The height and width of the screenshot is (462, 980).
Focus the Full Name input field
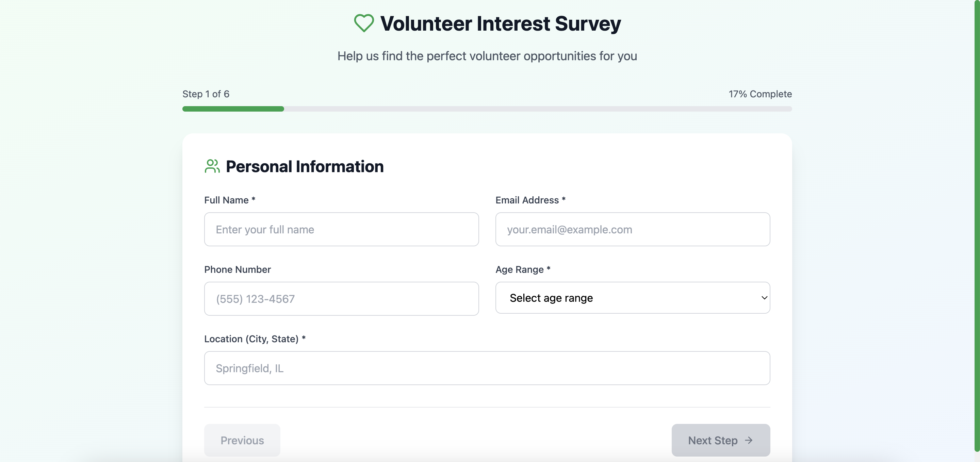pyautogui.click(x=341, y=229)
